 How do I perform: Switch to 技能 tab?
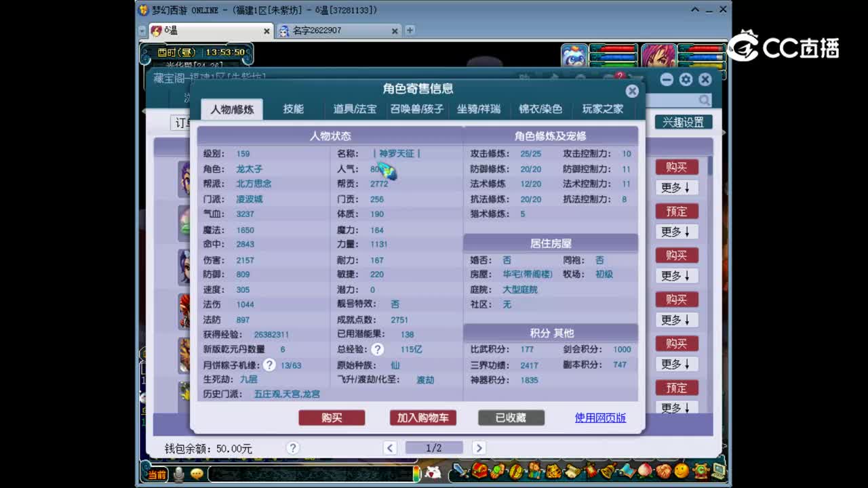pos(293,109)
